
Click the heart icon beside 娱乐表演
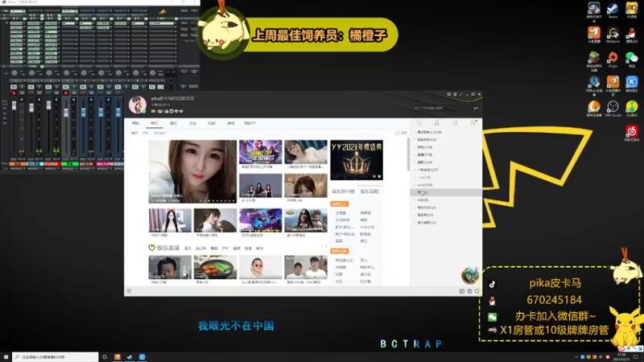click(151, 248)
